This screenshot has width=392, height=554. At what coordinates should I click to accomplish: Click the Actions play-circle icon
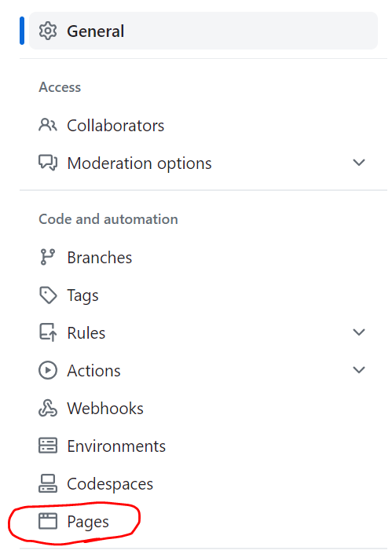(x=48, y=370)
